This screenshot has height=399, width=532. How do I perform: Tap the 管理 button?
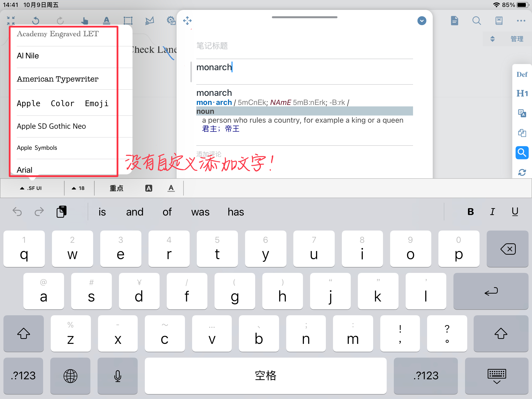(517, 39)
